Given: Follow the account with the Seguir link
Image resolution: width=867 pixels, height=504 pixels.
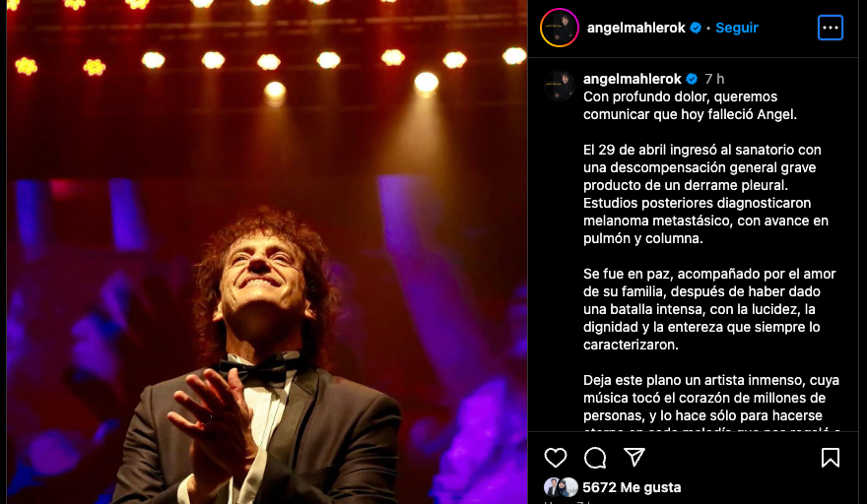Looking at the screenshot, I should tap(737, 28).
